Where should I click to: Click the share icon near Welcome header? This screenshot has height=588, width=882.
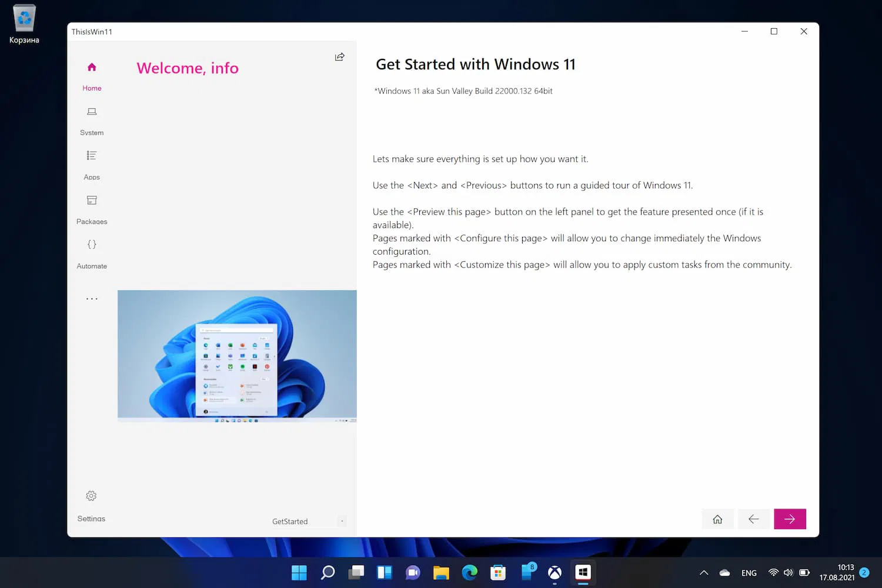[x=339, y=57]
